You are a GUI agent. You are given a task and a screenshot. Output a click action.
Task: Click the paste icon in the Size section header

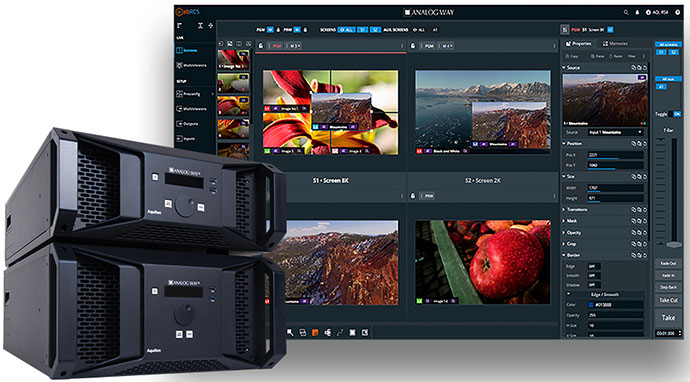[639, 176]
